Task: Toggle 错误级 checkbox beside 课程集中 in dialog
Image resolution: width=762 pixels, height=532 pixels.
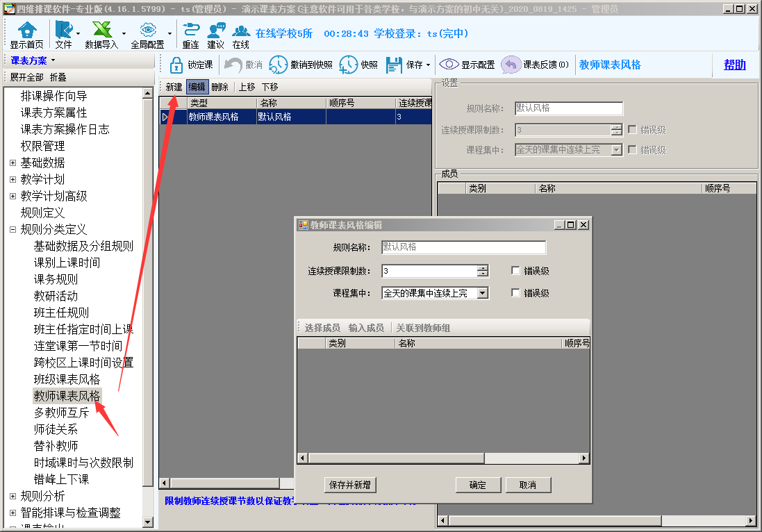Action: coord(515,293)
